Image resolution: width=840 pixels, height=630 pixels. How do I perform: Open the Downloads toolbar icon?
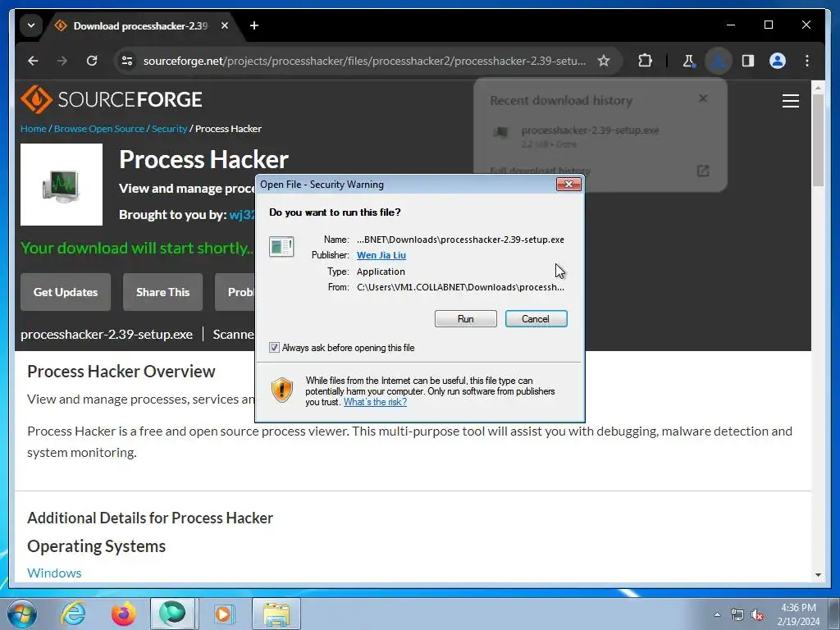(x=719, y=61)
